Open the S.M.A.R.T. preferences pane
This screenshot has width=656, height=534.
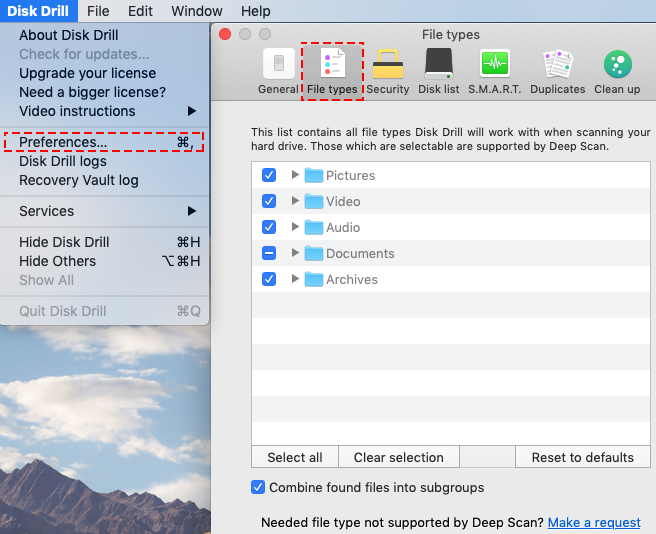tap(495, 72)
